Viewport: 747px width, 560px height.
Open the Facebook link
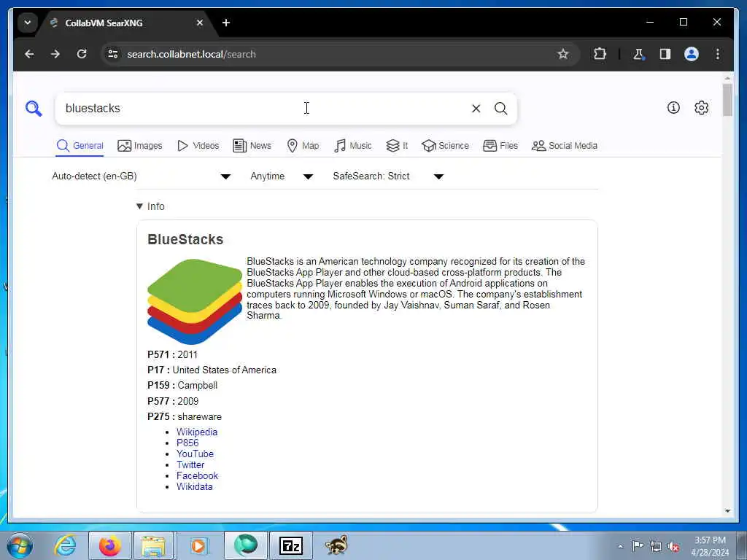coord(197,475)
